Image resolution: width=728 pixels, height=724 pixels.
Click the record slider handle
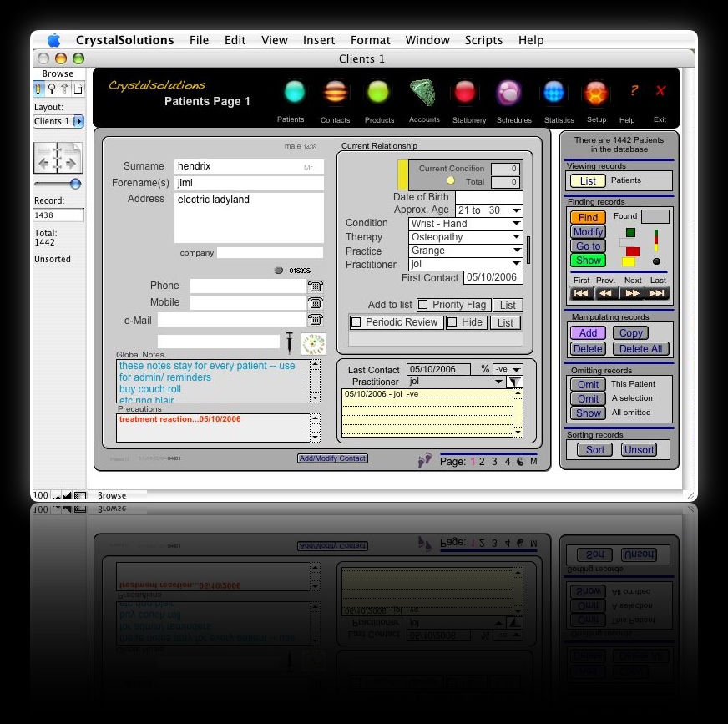(x=75, y=184)
